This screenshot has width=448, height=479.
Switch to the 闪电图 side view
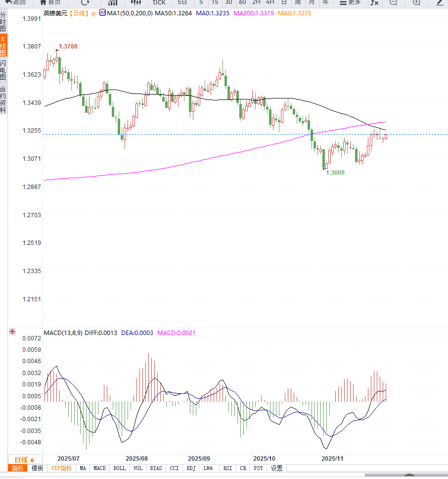click(x=3, y=70)
